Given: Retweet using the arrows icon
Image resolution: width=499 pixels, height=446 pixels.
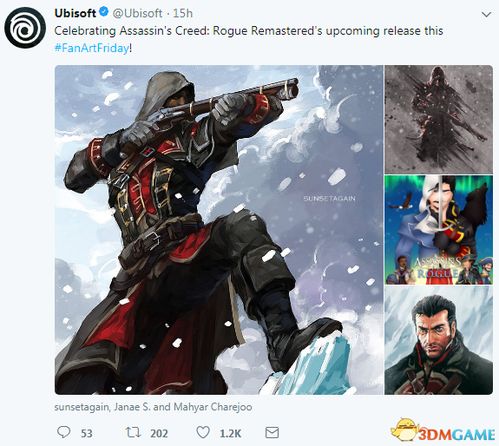Looking at the screenshot, I should 133,433.
